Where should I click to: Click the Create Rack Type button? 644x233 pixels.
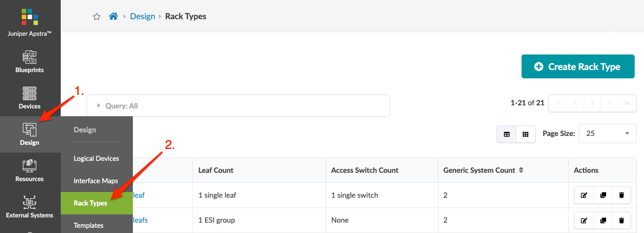tap(578, 66)
